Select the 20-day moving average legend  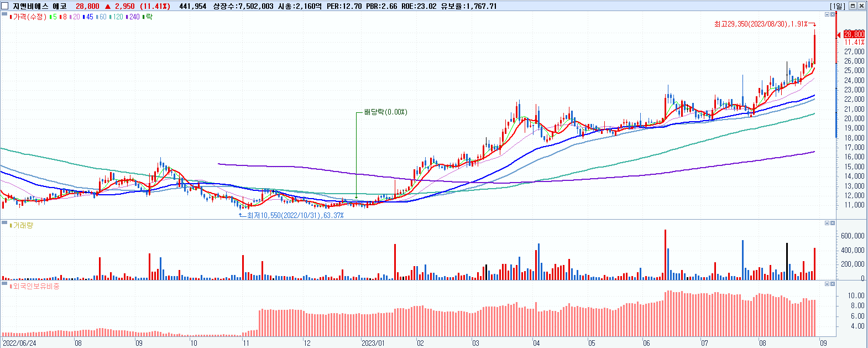point(75,17)
